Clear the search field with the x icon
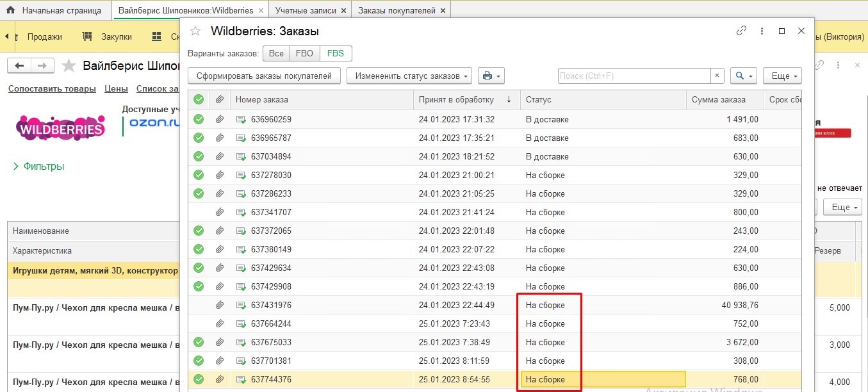Screen dimensions: 868x392 717,76
